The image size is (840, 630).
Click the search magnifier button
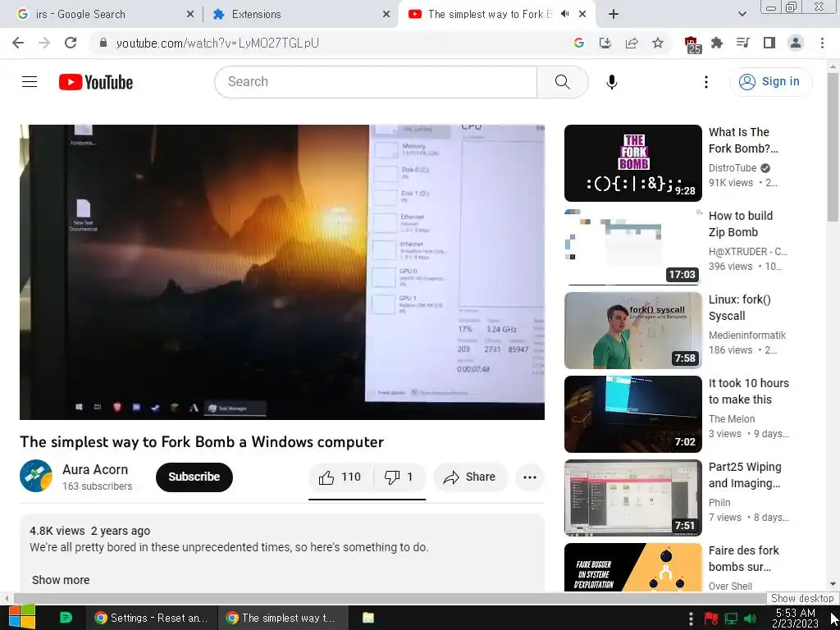coord(563,81)
